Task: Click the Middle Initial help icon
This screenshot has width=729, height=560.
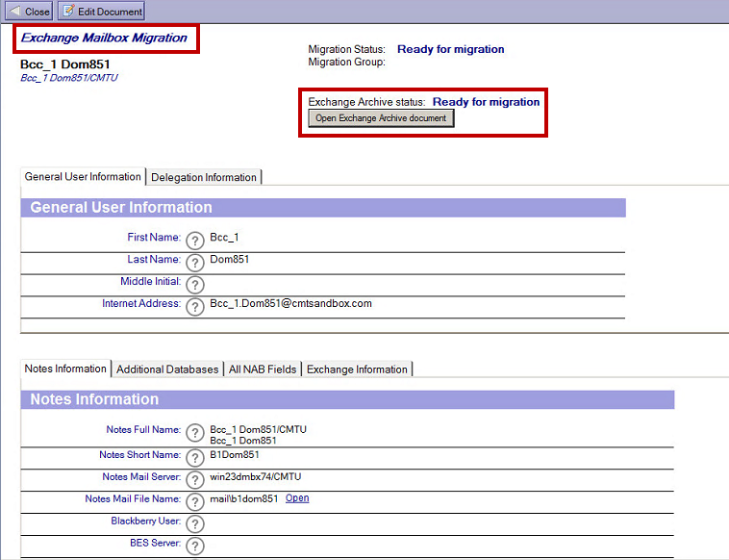Action: [x=195, y=285]
